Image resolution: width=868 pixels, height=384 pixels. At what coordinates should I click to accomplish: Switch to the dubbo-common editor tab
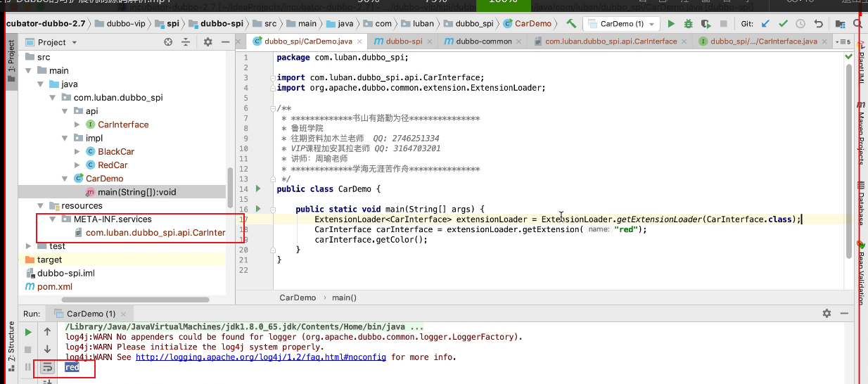483,41
